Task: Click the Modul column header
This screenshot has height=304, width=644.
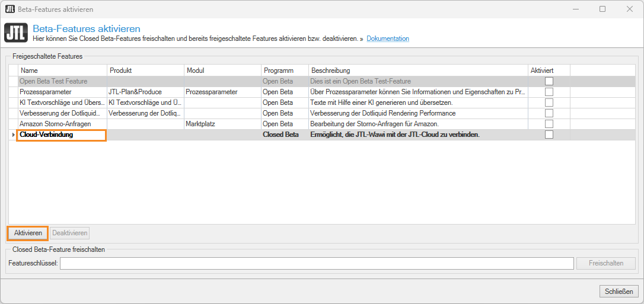Action: [x=222, y=71]
